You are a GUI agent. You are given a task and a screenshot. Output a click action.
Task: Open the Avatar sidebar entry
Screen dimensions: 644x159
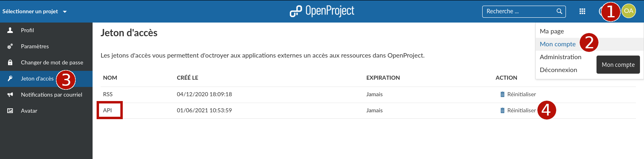click(46, 111)
